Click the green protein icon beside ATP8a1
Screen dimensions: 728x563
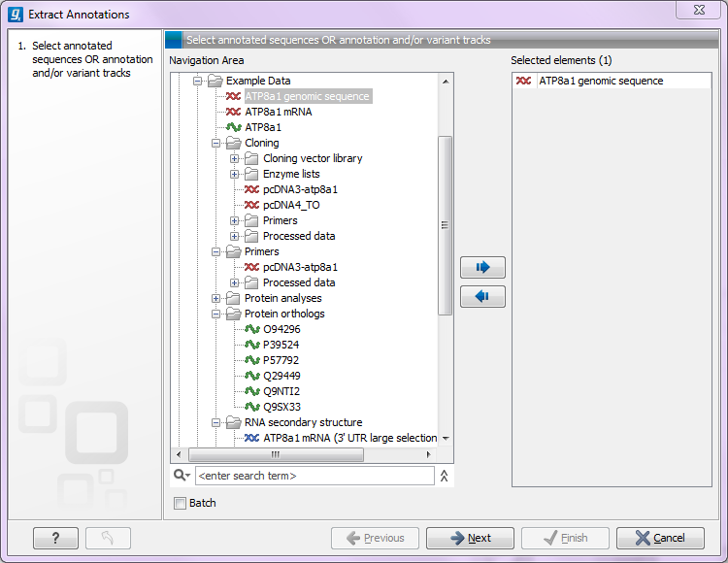pyautogui.click(x=233, y=127)
